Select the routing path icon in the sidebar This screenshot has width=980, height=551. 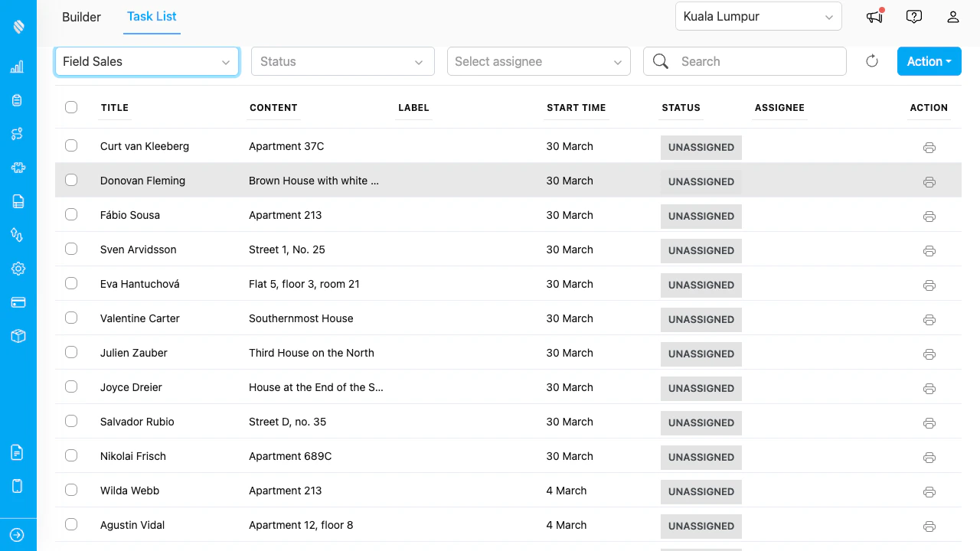[17, 133]
